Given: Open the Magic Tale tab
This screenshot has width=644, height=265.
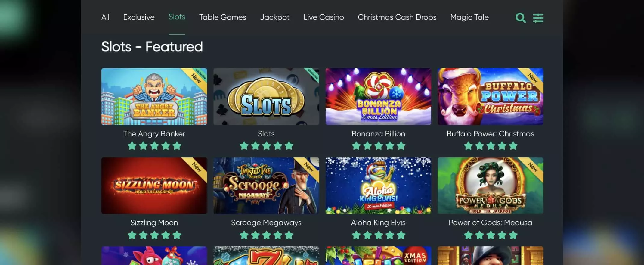Looking at the screenshot, I should [x=469, y=17].
